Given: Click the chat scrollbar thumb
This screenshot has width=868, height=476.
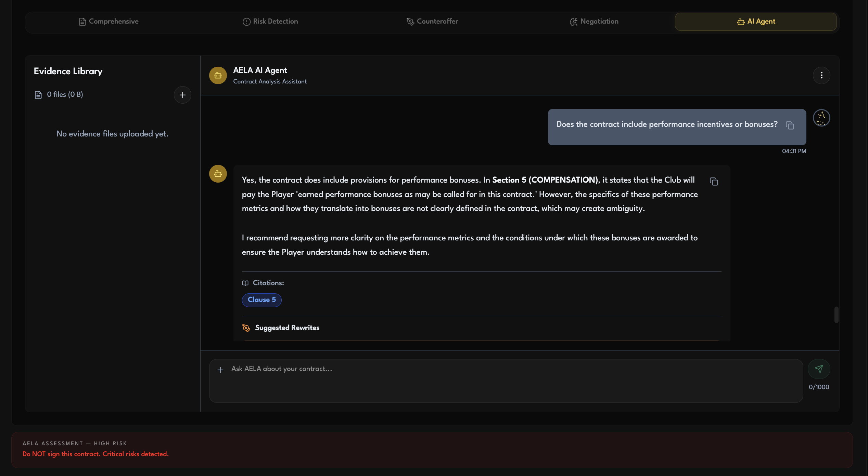Looking at the screenshot, I should (x=836, y=315).
